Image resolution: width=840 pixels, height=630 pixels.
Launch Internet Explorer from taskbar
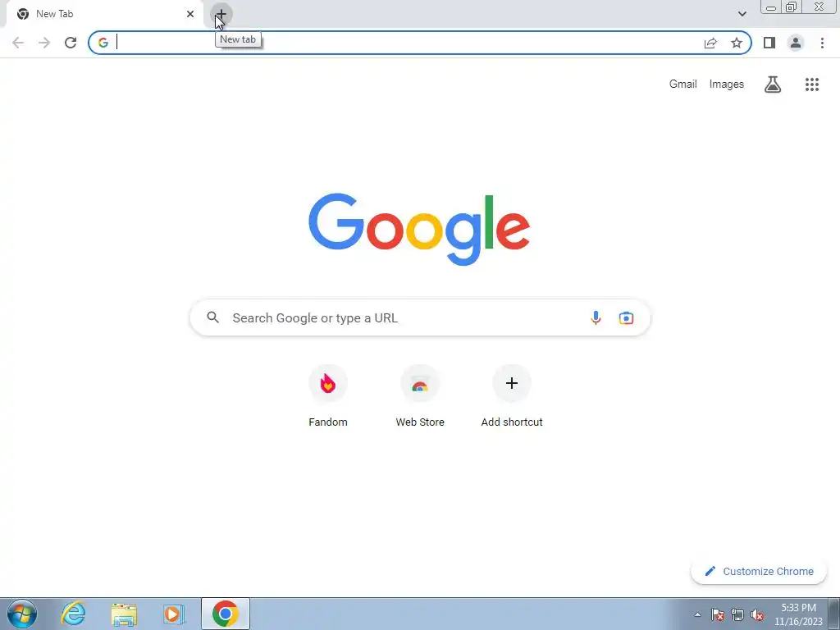coord(73,614)
